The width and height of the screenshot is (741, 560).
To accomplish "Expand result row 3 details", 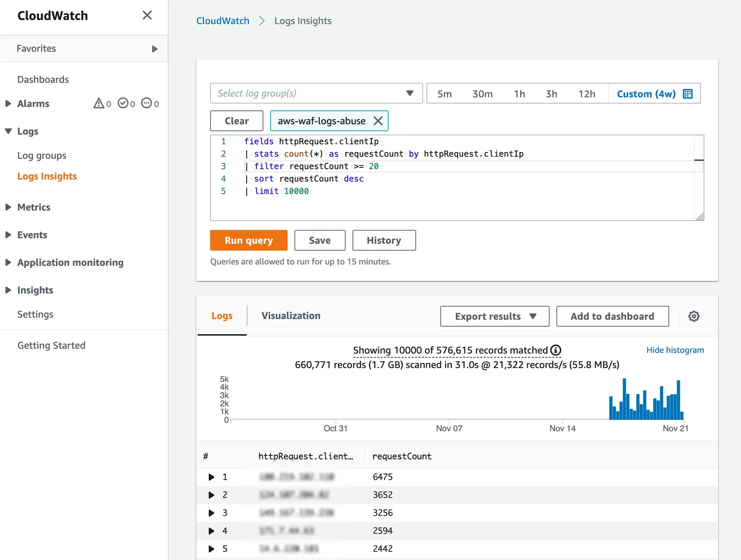I will (211, 513).
